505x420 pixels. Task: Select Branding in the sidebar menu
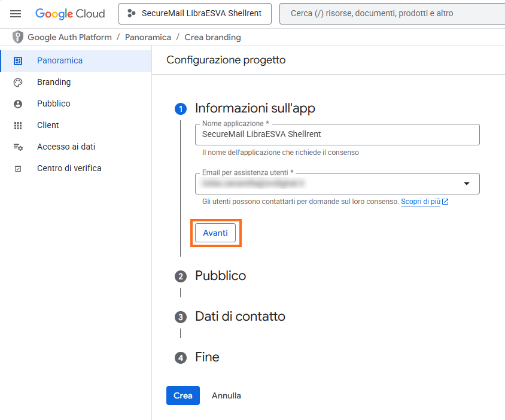(54, 82)
